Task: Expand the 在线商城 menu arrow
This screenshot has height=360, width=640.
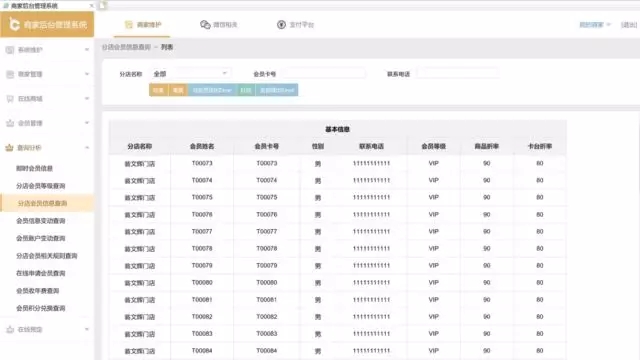Action: [87, 99]
